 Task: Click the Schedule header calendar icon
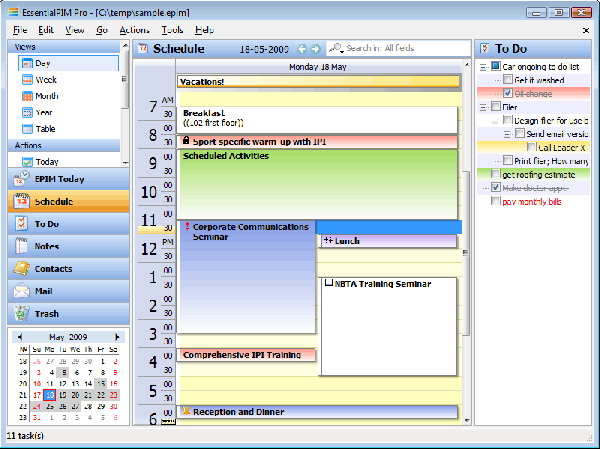[x=143, y=48]
